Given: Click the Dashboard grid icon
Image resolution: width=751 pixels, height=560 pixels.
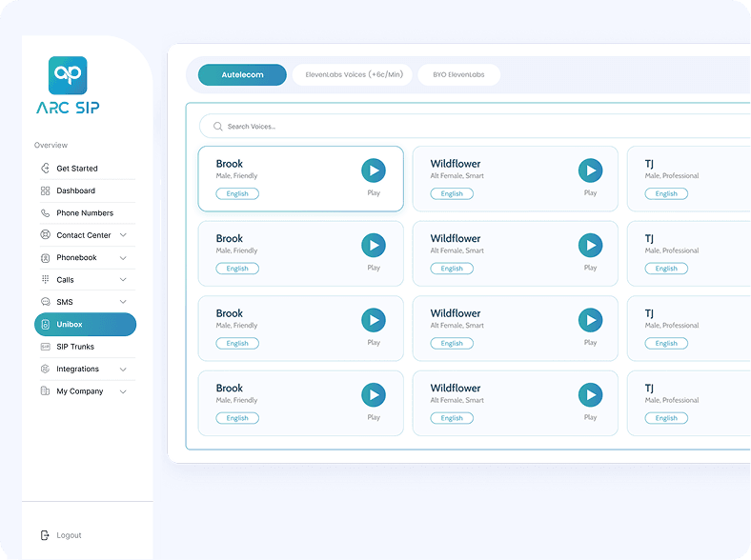Looking at the screenshot, I should pos(46,190).
